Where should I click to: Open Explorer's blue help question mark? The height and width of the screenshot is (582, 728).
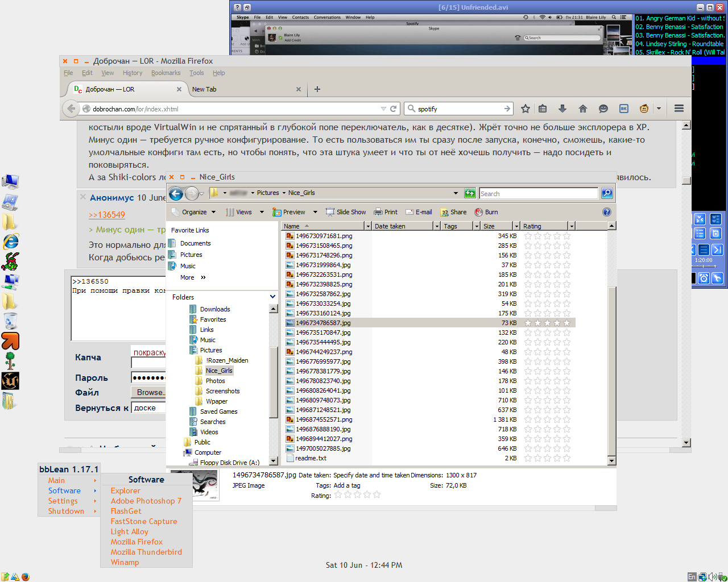[x=606, y=212]
